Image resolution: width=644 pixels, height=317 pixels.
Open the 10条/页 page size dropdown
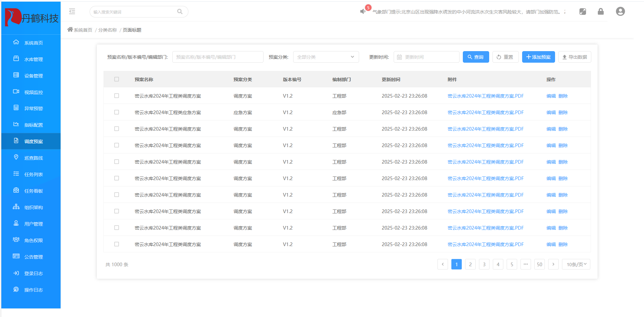(x=576, y=265)
